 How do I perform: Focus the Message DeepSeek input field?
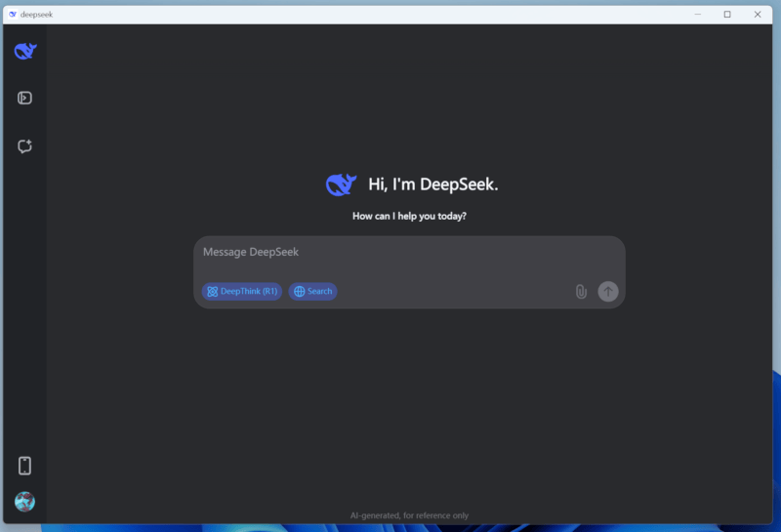409,252
